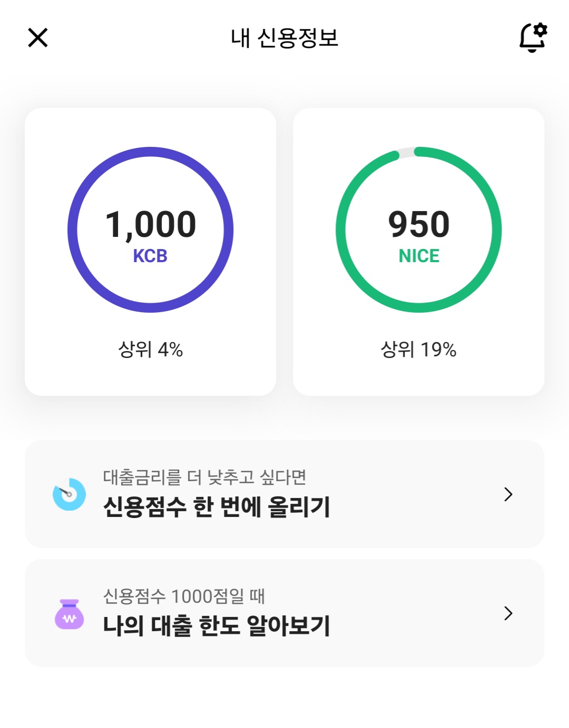Tap the purple KCB score ring

73,230
